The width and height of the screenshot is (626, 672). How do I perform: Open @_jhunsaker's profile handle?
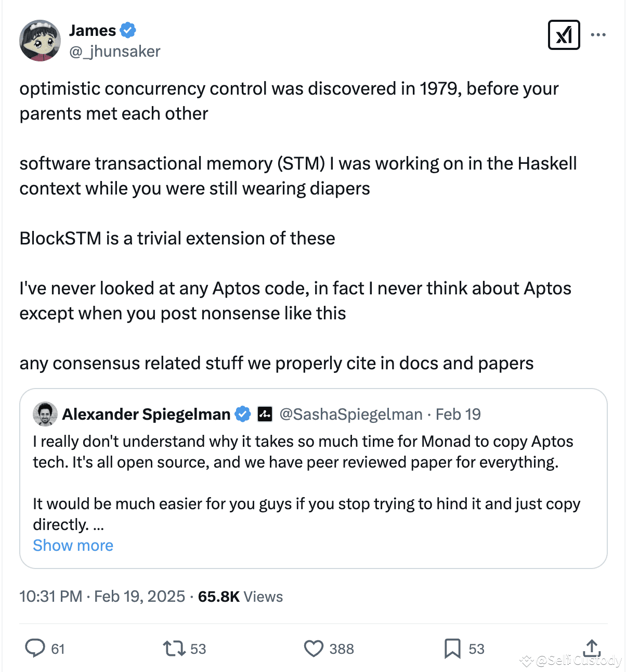(115, 51)
